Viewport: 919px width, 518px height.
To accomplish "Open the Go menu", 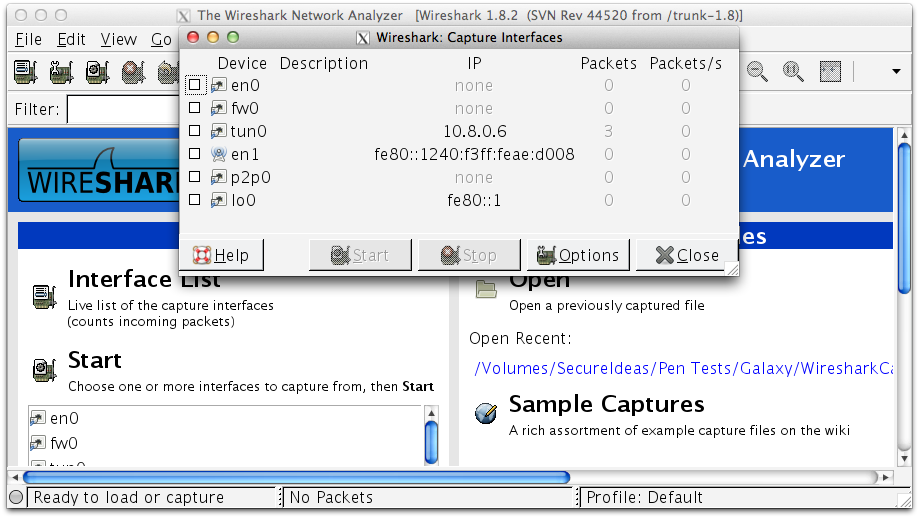I will (x=161, y=39).
